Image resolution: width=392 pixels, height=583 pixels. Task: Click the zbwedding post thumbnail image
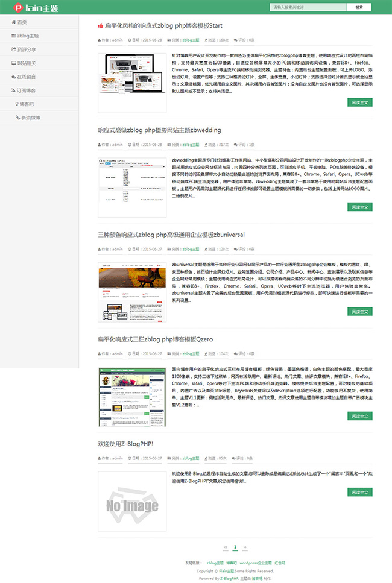coord(132,188)
